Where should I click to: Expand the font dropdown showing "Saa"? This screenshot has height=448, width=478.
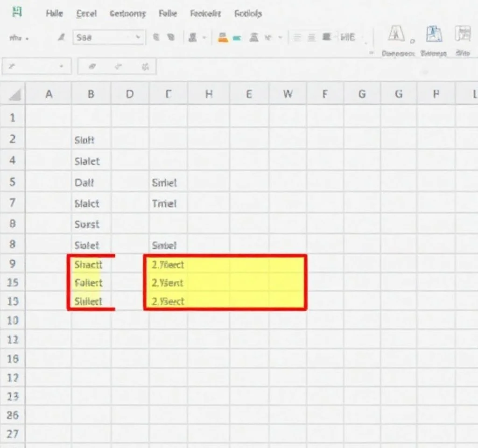coord(138,38)
